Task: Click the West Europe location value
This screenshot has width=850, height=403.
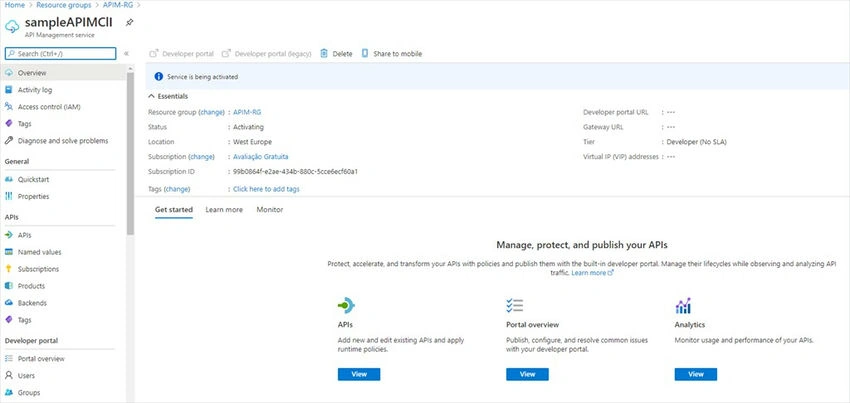Action: coord(253,142)
